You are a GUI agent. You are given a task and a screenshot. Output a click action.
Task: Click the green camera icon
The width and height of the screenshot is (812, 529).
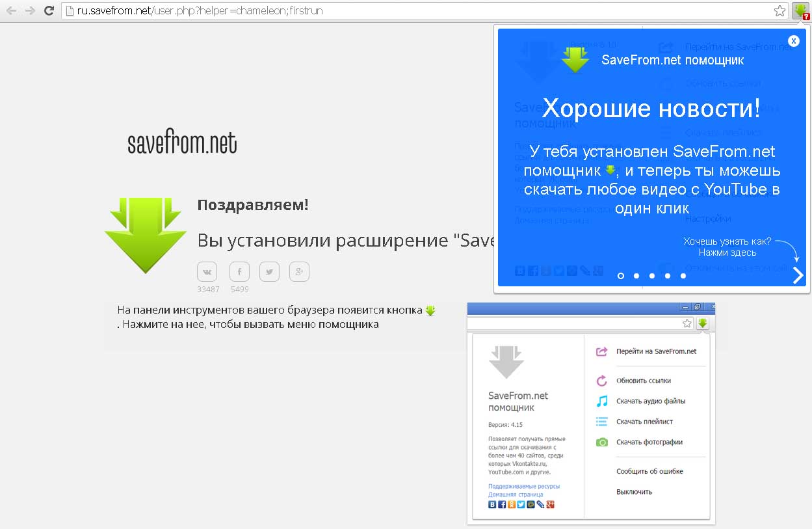(x=602, y=442)
